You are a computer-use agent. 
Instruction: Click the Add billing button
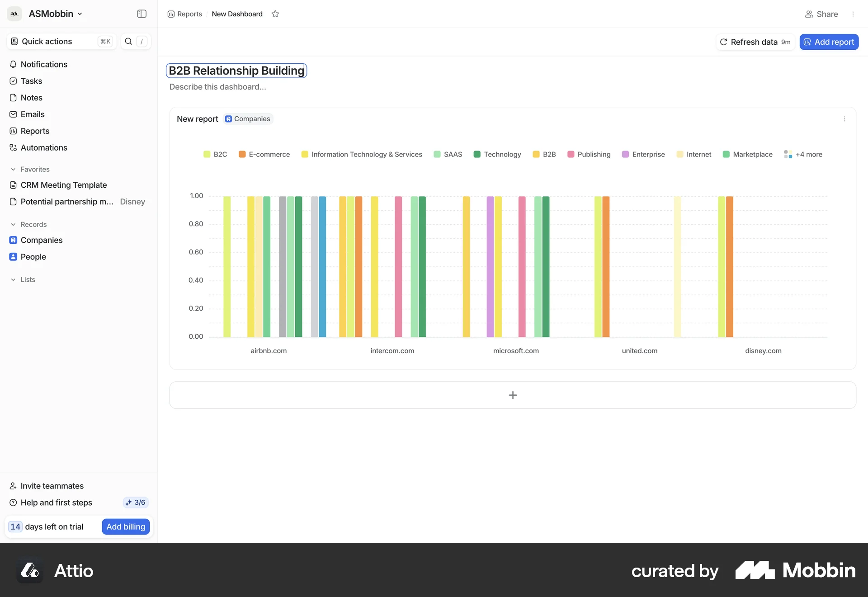[x=125, y=526]
